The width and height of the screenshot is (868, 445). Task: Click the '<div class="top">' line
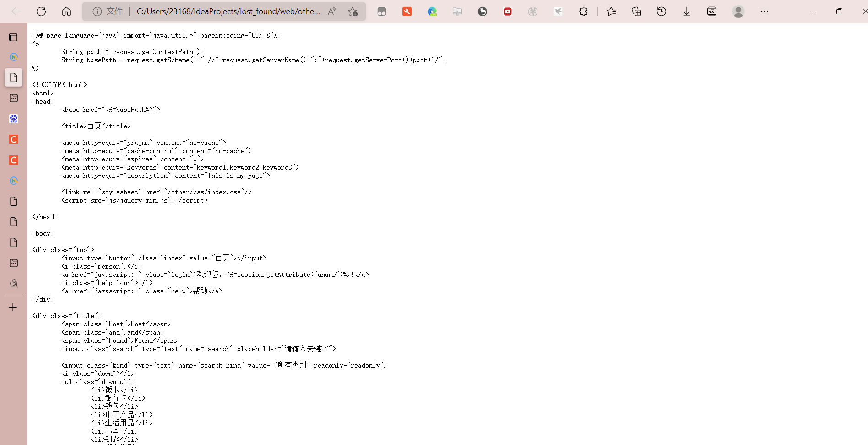click(x=63, y=250)
